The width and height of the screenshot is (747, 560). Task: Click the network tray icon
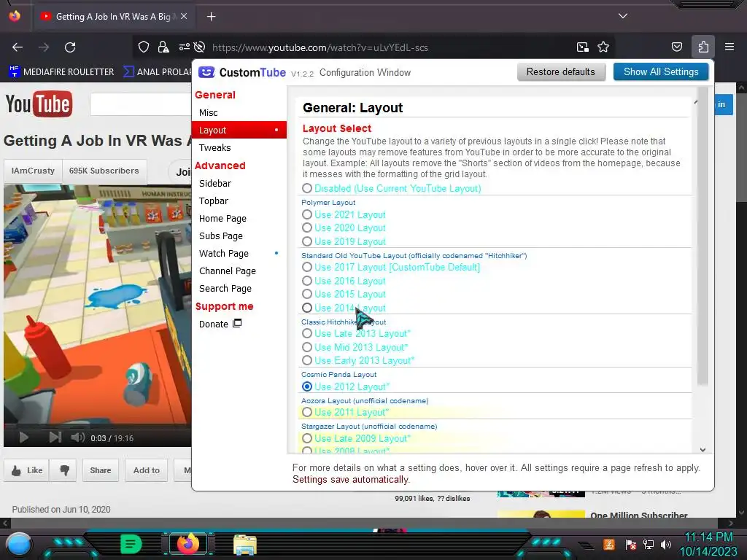click(x=648, y=544)
